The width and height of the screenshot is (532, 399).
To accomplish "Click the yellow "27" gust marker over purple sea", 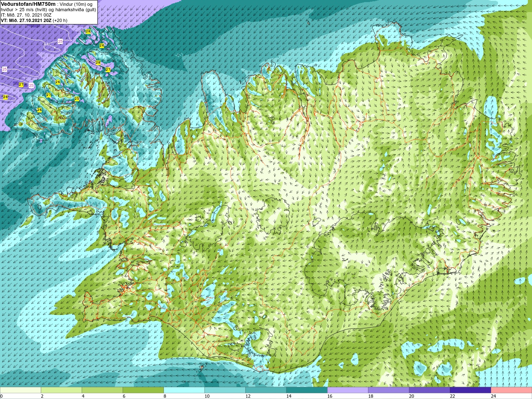I will [21, 84].
